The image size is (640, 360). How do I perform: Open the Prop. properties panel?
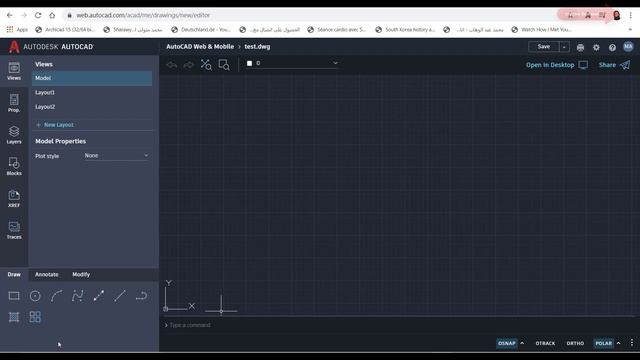tap(14, 103)
